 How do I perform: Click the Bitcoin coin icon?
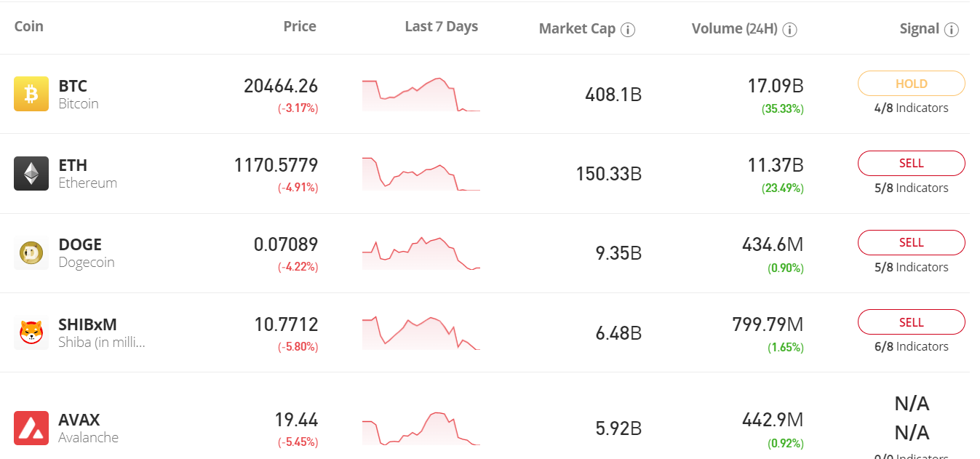point(32,93)
